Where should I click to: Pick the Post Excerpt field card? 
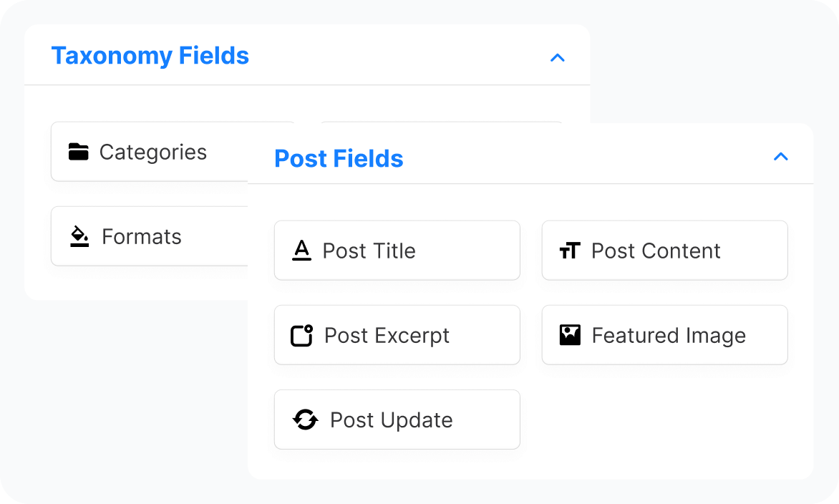pyautogui.click(x=397, y=335)
